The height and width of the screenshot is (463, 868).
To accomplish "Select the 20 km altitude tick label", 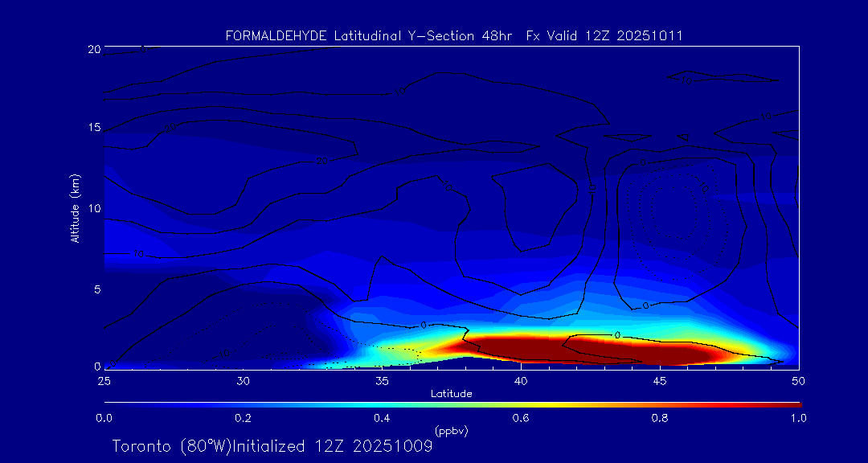I will pyautogui.click(x=93, y=49).
